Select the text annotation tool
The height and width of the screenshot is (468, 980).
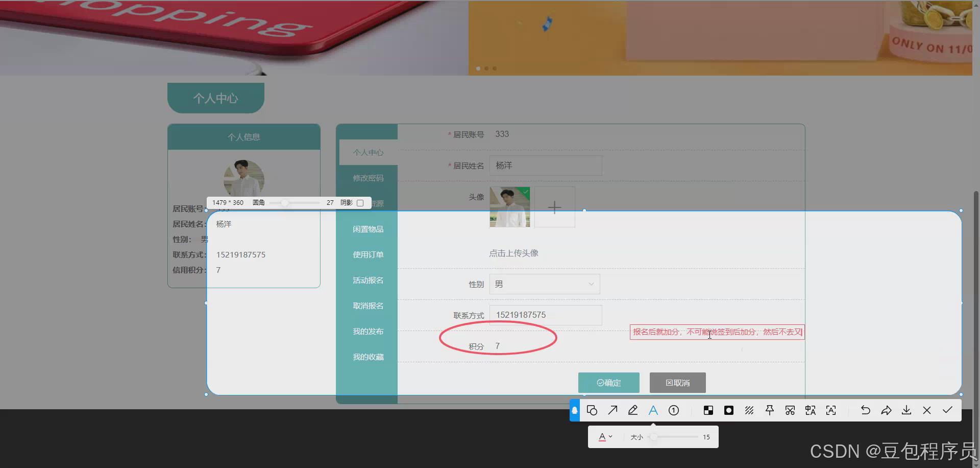tap(653, 410)
